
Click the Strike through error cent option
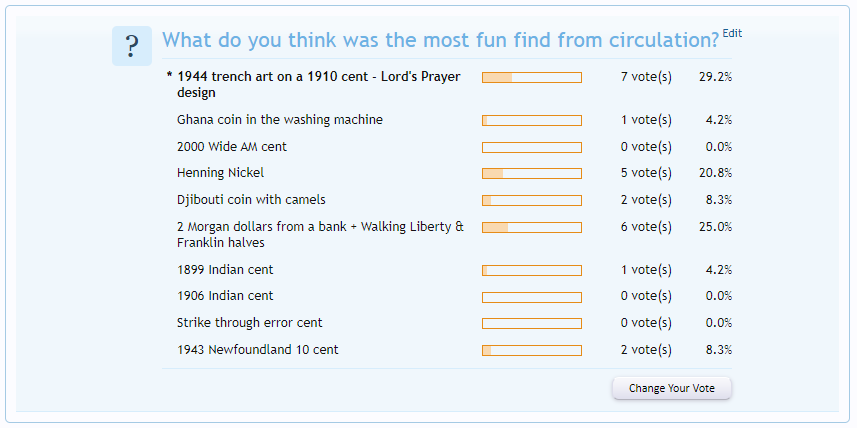click(x=250, y=323)
